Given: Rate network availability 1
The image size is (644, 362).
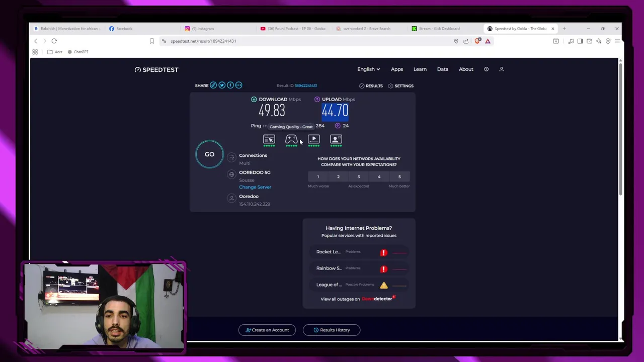Looking at the screenshot, I should coord(318,176).
